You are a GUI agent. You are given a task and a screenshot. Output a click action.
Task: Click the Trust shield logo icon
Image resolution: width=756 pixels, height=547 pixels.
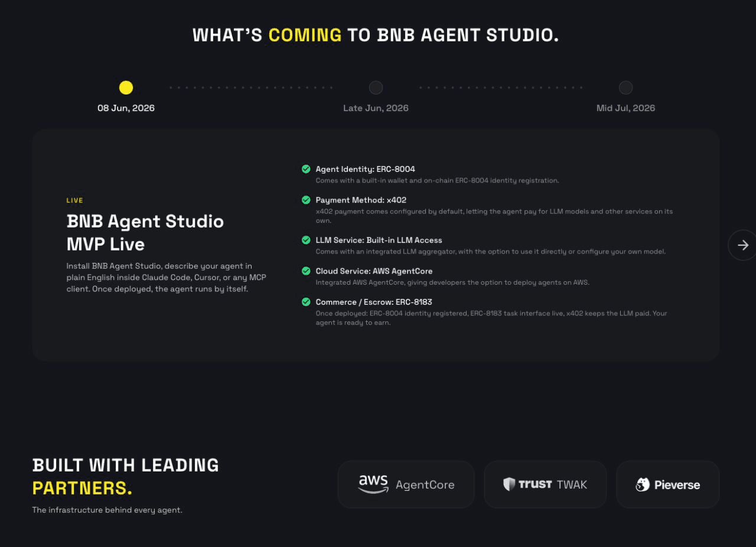(509, 484)
